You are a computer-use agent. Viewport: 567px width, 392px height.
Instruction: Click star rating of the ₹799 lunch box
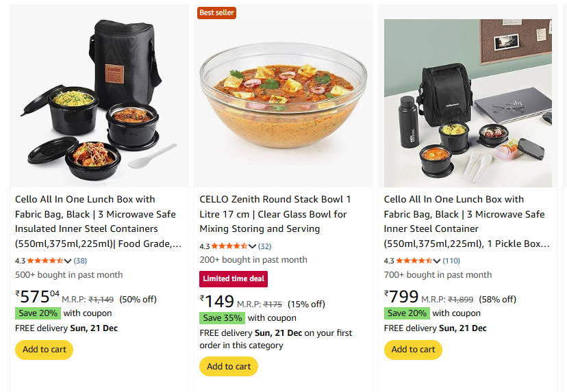(x=414, y=261)
